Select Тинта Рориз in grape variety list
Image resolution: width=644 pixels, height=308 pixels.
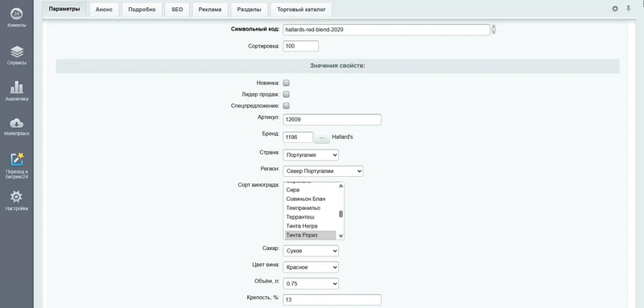tap(311, 235)
